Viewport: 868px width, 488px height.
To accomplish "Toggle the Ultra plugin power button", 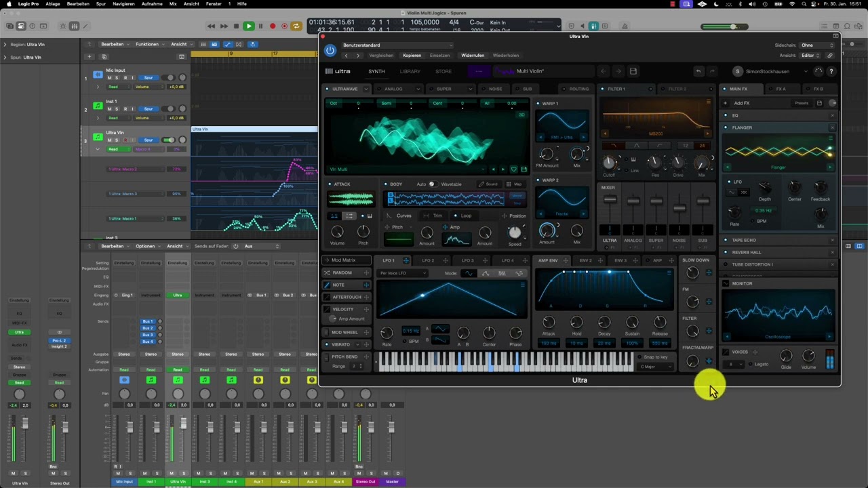I will click(x=330, y=50).
